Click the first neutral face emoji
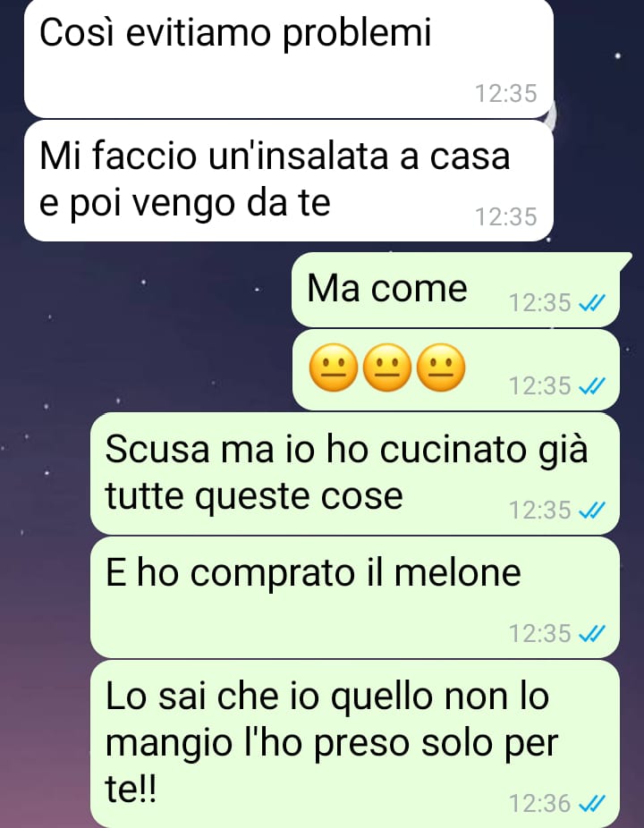This screenshot has height=828, width=644. tap(334, 368)
